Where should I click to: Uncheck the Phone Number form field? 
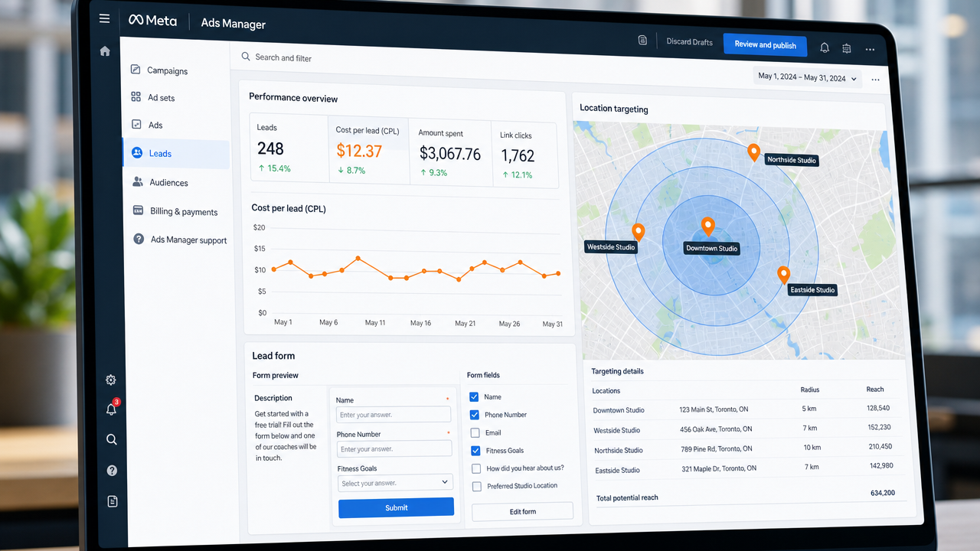(475, 414)
